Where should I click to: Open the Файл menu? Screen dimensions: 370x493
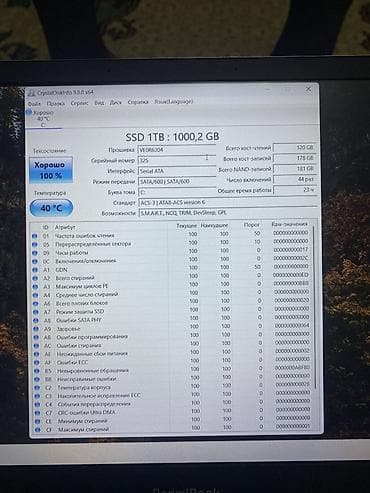pos(34,103)
